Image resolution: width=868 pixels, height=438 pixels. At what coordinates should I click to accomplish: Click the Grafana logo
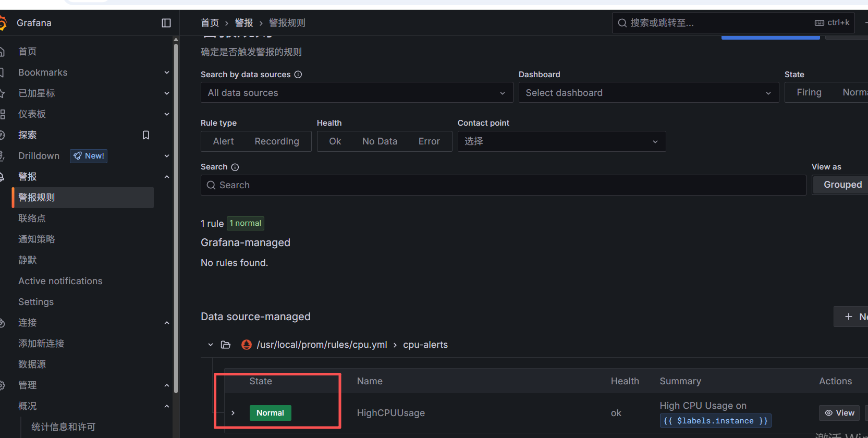click(3, 23)
